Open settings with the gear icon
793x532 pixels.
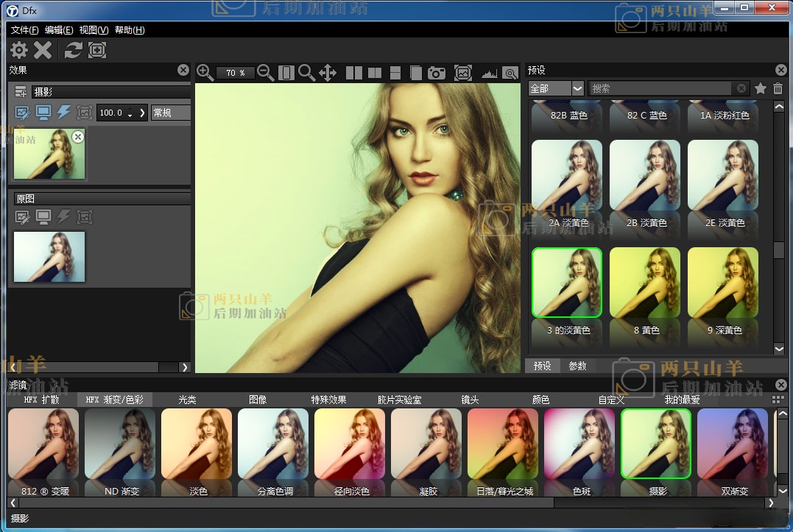(19, 50)
